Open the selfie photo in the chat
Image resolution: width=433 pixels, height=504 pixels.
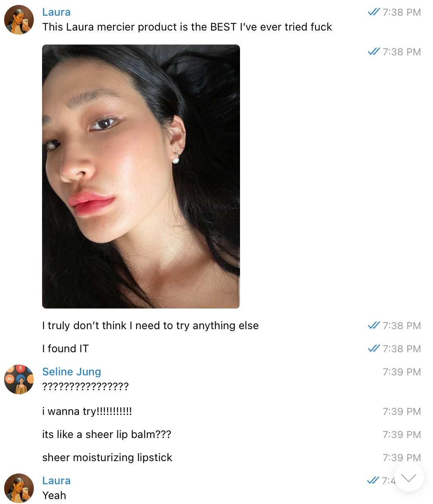tap(141, 177)
